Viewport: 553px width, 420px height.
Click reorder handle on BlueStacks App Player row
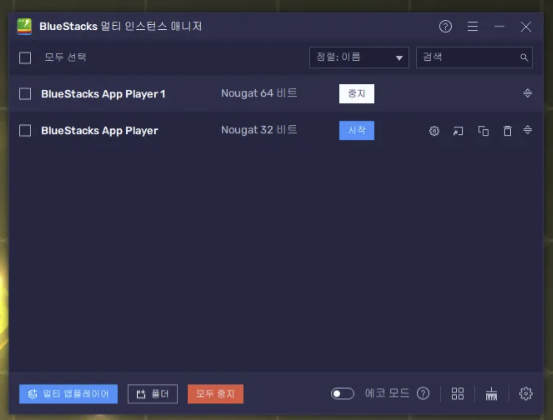tap(528, 130)
